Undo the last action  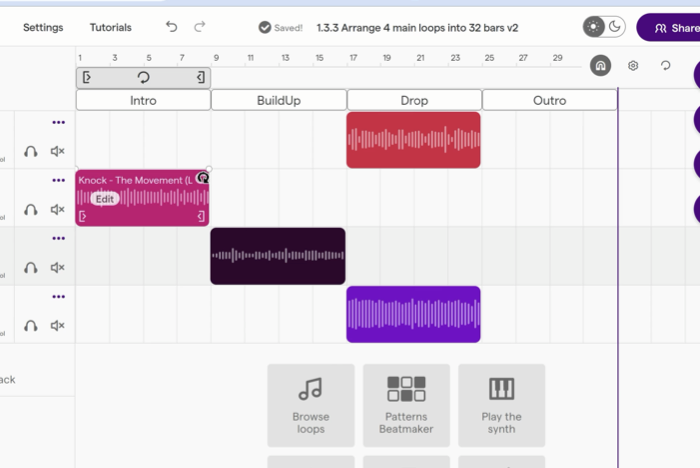[x=171, y=27]
